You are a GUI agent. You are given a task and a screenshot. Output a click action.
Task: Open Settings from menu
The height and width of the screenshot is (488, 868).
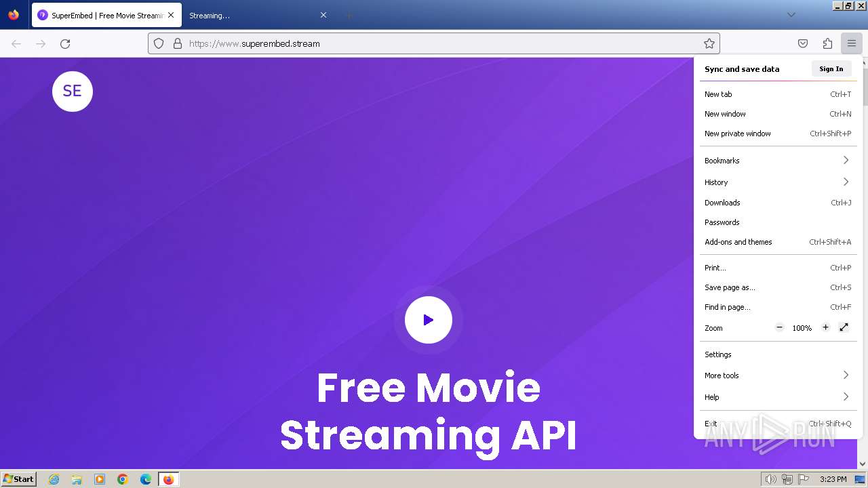[778, 354]
